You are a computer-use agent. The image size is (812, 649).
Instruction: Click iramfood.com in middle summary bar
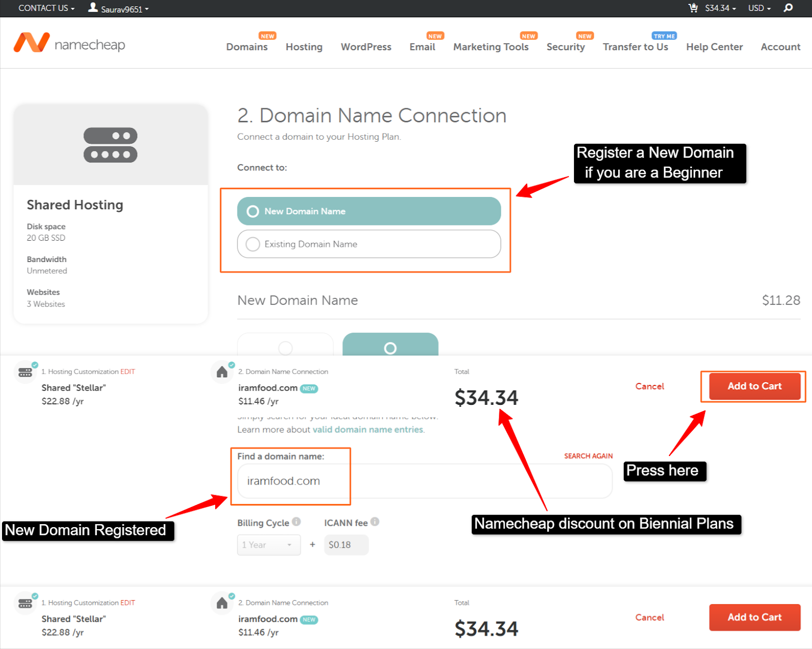(x=268, y=388)
